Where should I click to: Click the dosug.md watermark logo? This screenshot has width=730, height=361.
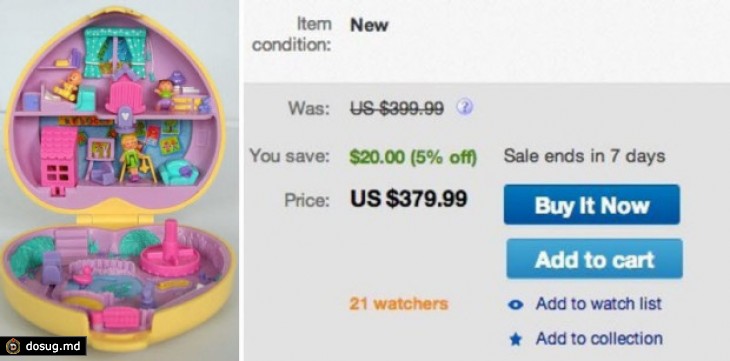pos(13,346)
